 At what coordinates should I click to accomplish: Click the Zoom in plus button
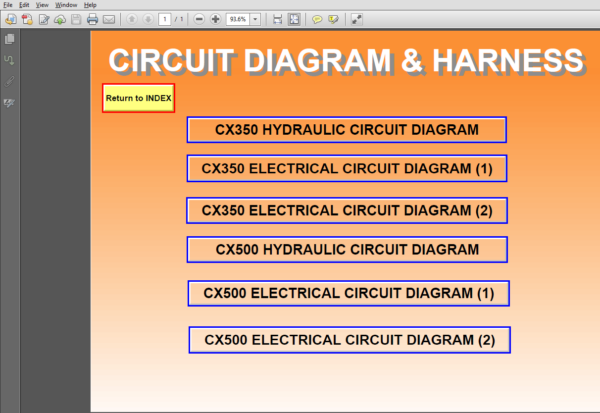[215, 19]
